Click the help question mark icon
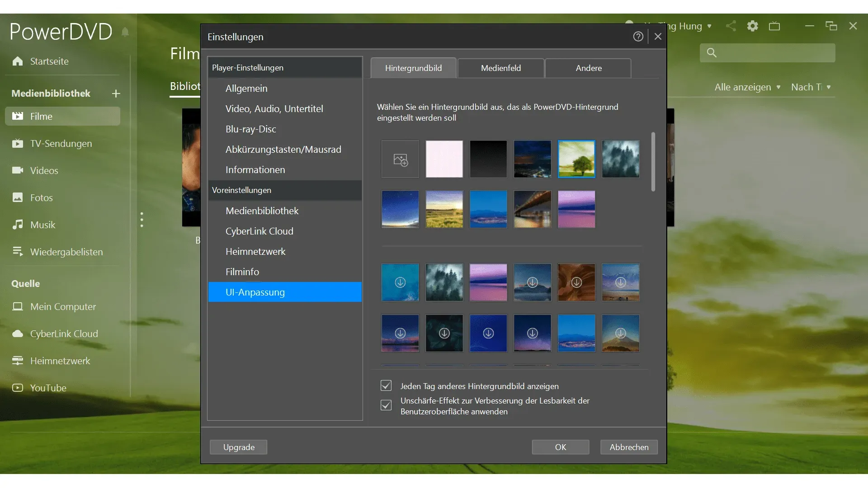The height and width of the screenshot is (488, 868). click(x=638, y=37)
